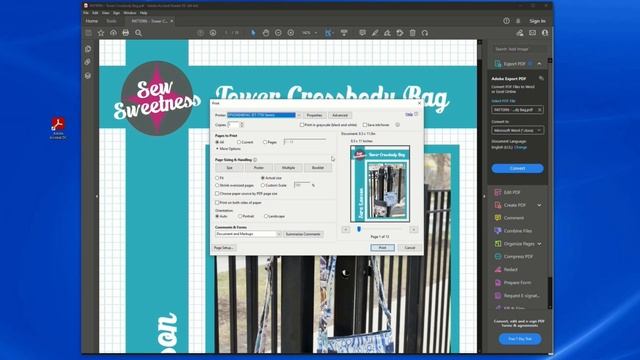Expand the Create PDF chevron

(539, 205)
